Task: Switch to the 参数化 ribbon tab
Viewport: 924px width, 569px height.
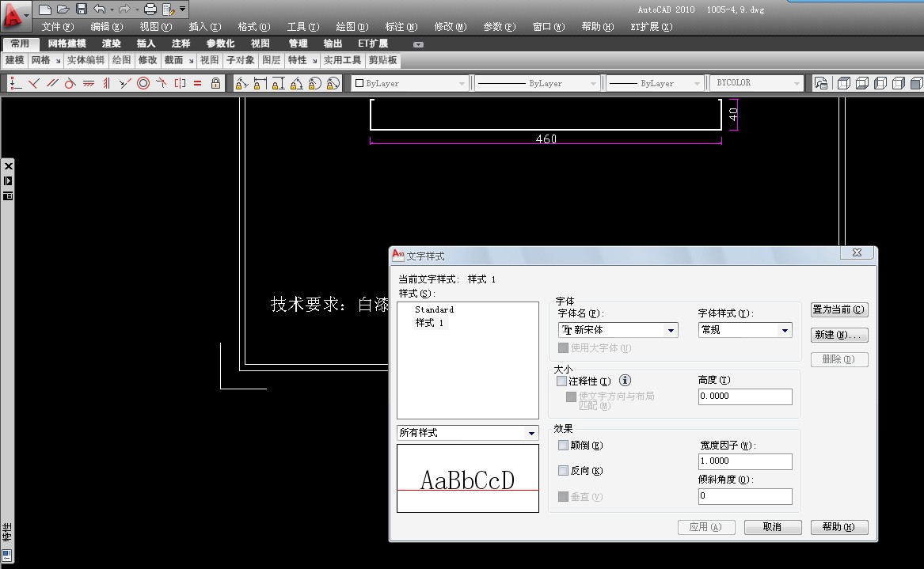Action: [220, 44]
